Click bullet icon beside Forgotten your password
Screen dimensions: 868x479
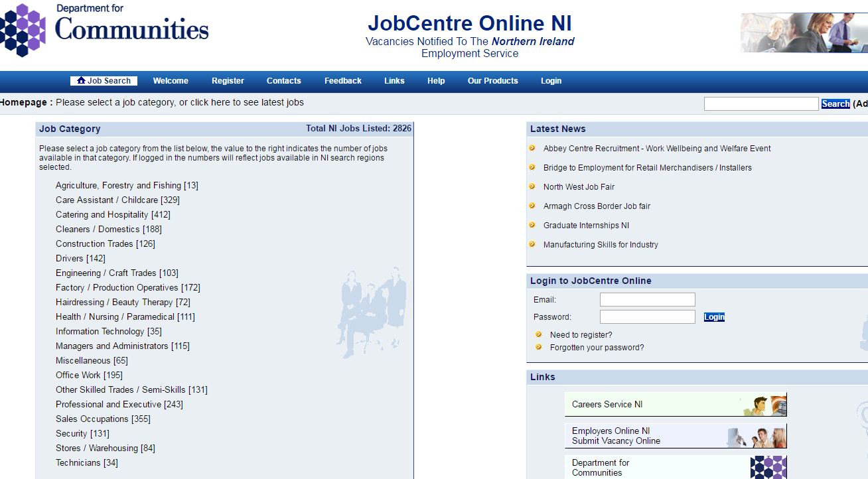tap(539, 347)
